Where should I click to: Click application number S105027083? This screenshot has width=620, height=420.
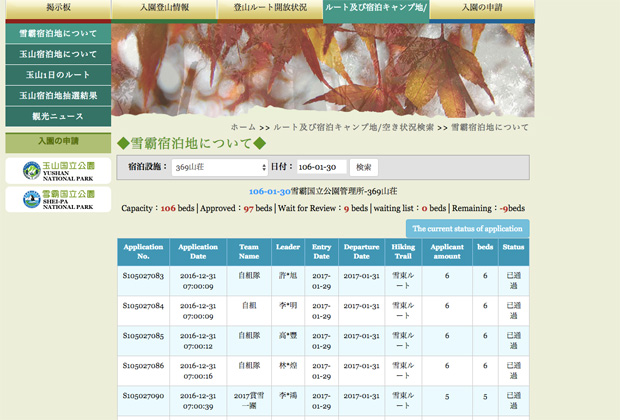point(142,275)
